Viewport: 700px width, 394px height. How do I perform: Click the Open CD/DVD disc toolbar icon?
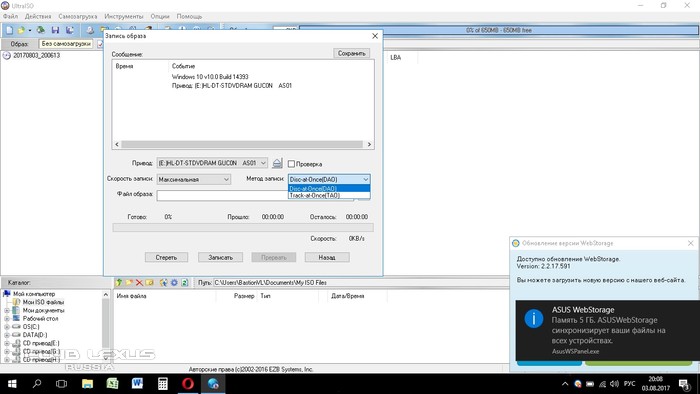tap(41, 30)
